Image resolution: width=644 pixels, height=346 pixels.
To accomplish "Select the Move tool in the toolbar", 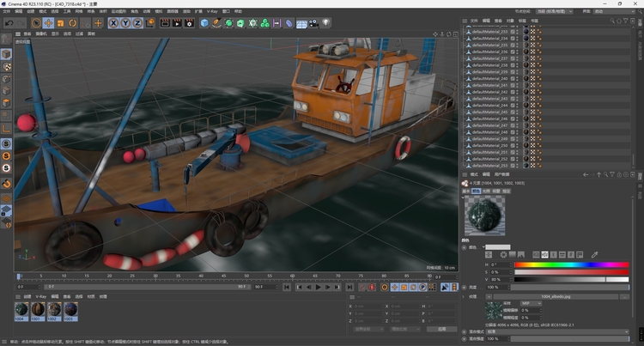I will pos(48,23).
